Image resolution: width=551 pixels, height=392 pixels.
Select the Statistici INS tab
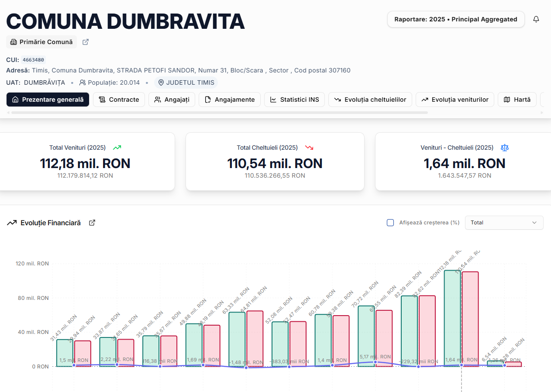coord(294,100)
